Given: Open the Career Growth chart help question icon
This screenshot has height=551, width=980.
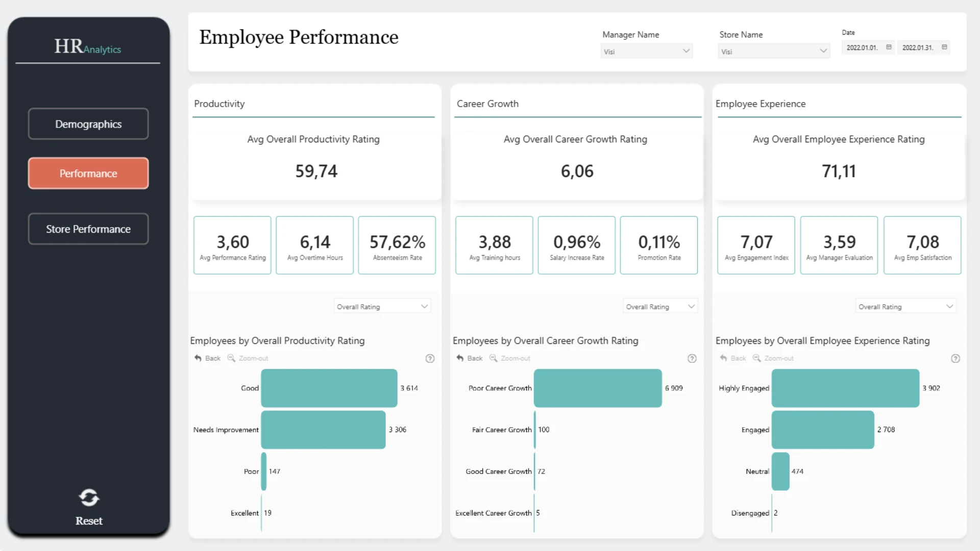Looking at the screenshot, I should [x=692, y=359].
